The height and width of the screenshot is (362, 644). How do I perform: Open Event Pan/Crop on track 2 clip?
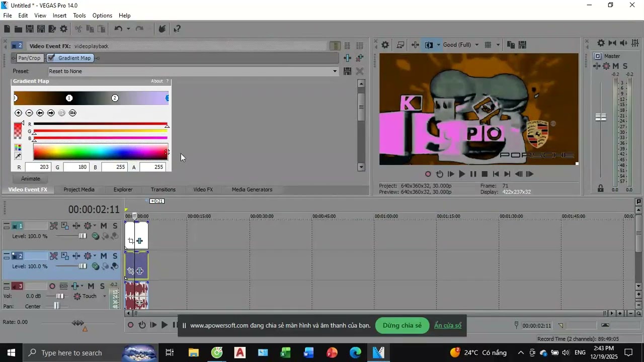[x=131, y=271]
